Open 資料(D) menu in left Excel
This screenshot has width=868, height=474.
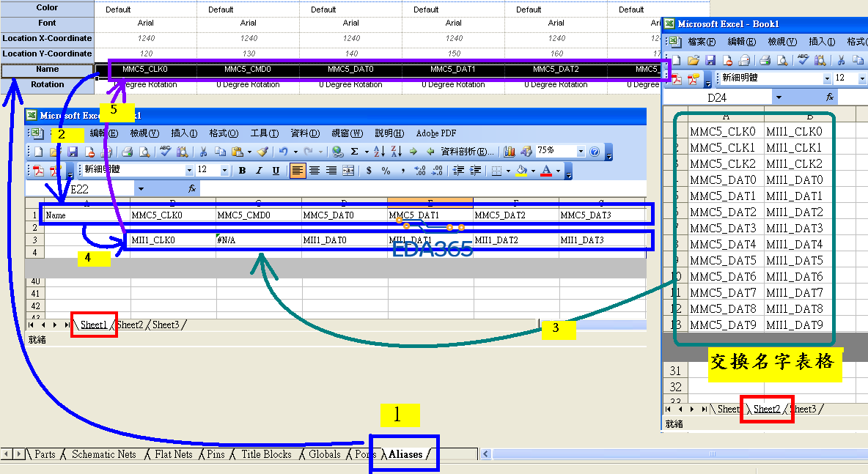tap(305, 133)
